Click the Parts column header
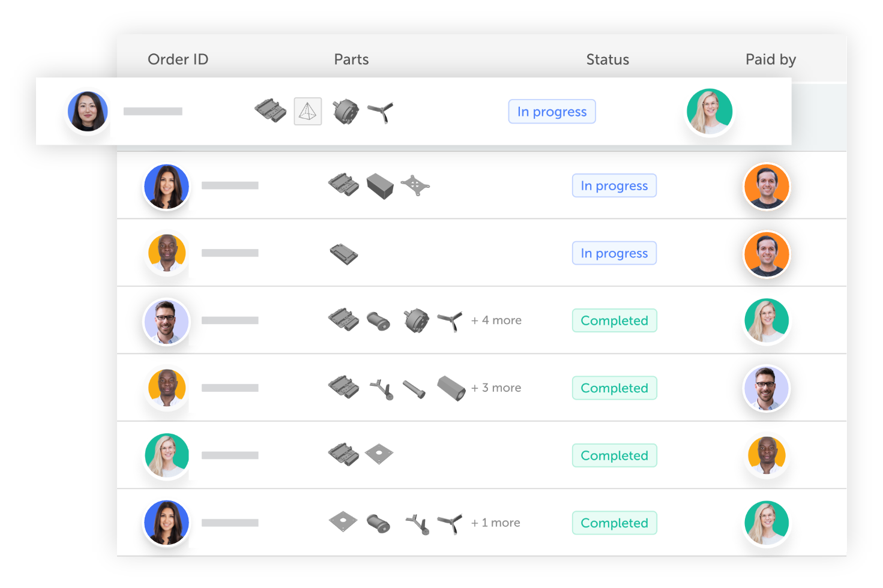The height and width of the screenshot is (588, 883). click(x=351, y=59)
